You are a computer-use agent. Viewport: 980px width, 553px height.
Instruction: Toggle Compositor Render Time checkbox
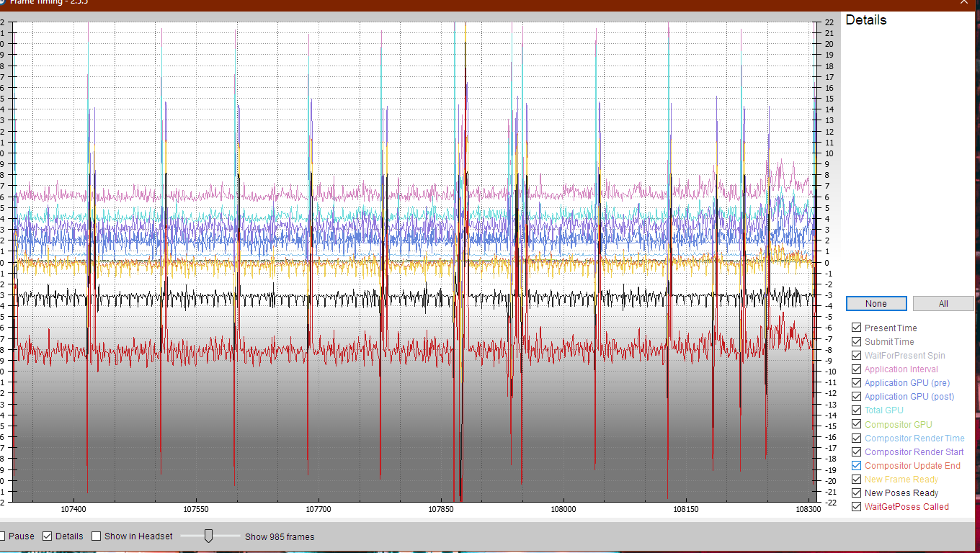coord(856,438)
